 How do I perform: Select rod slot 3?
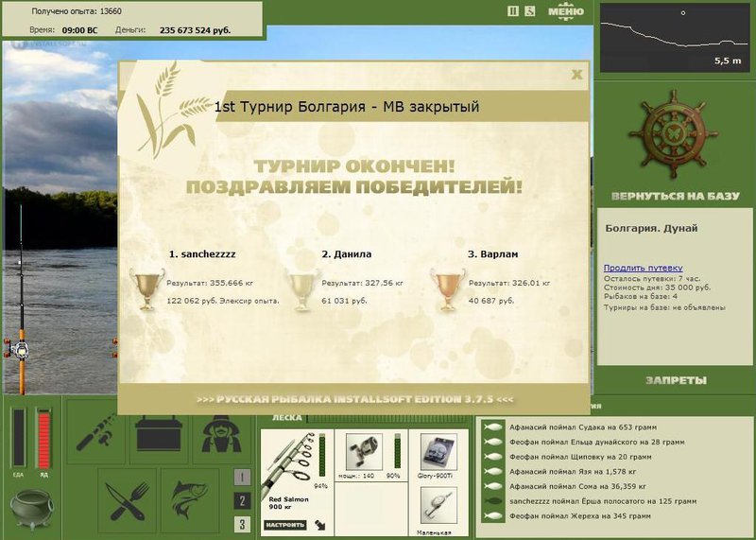click(242, 524)
